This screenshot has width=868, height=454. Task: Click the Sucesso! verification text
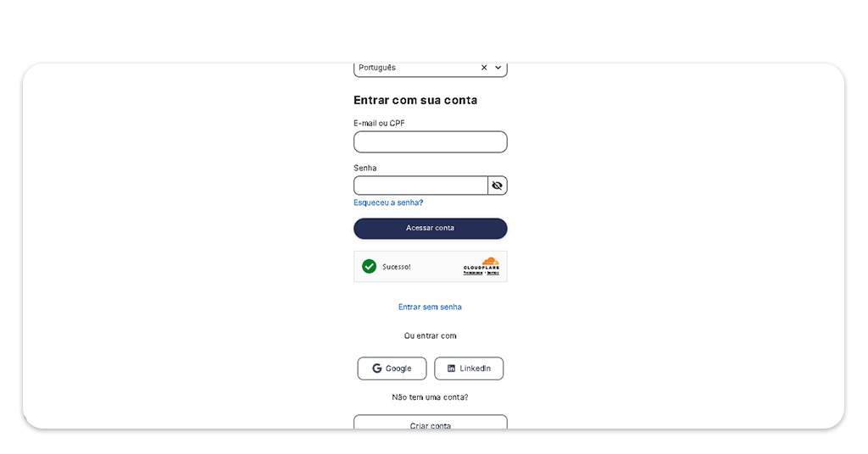(x=397, y=267)
